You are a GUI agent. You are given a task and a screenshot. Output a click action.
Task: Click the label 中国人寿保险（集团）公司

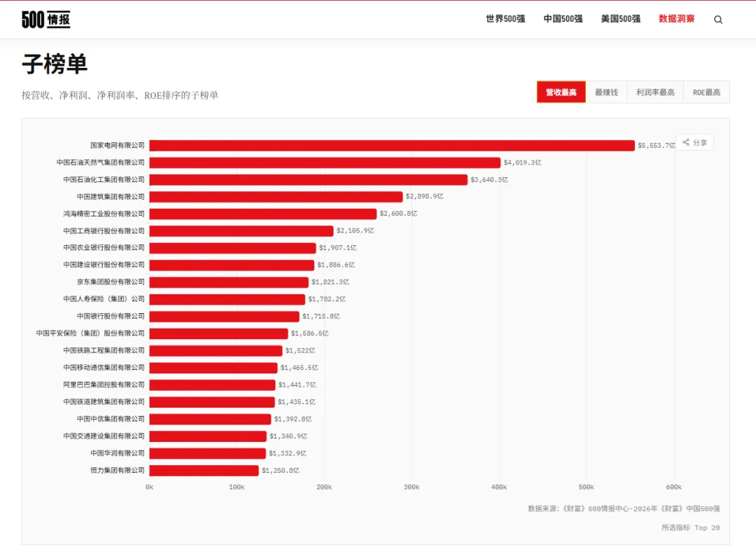coord(104,299)
